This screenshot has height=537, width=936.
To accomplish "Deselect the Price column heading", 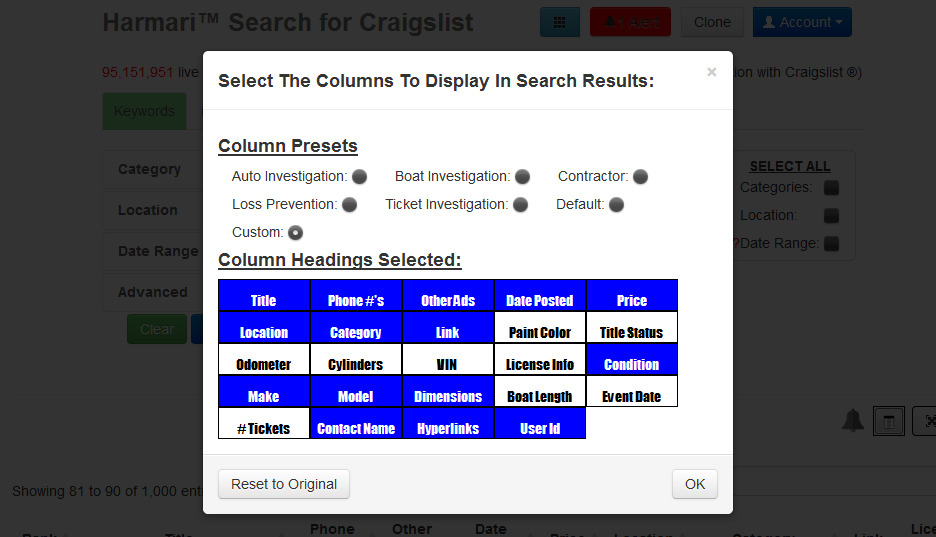I will [632, 296].
